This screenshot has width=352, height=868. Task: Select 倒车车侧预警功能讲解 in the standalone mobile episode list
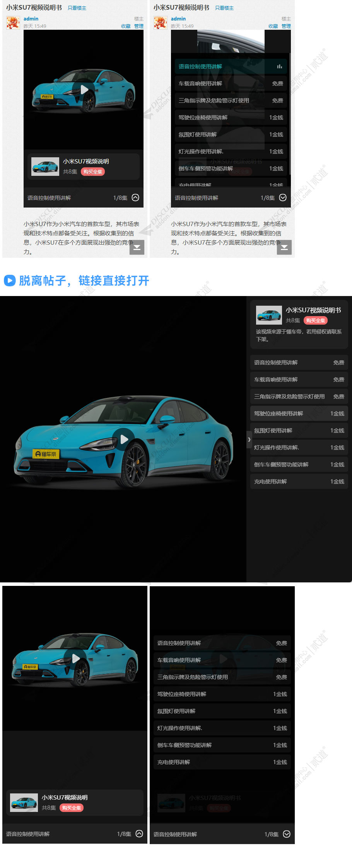click(222, 745)
